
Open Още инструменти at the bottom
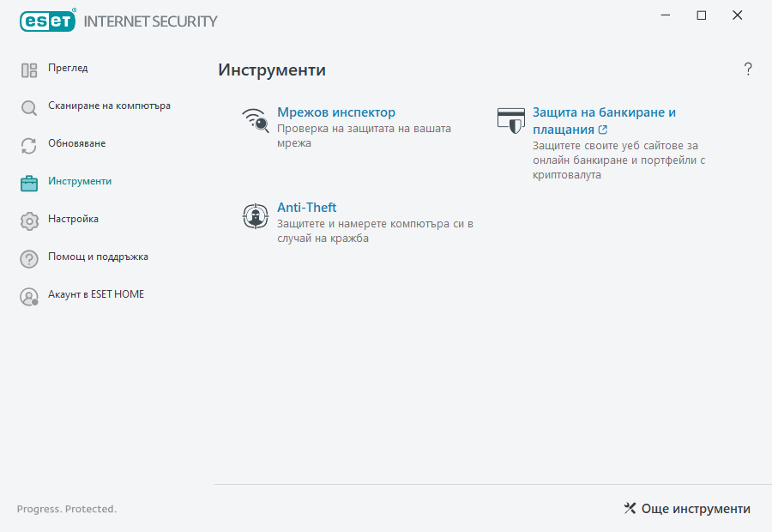(688, 508)
